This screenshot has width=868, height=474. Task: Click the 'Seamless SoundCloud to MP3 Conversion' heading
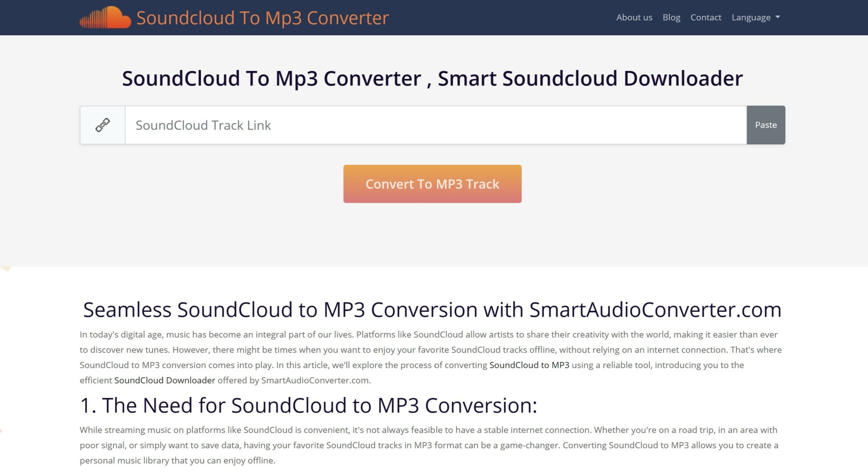tap(432, 310)
